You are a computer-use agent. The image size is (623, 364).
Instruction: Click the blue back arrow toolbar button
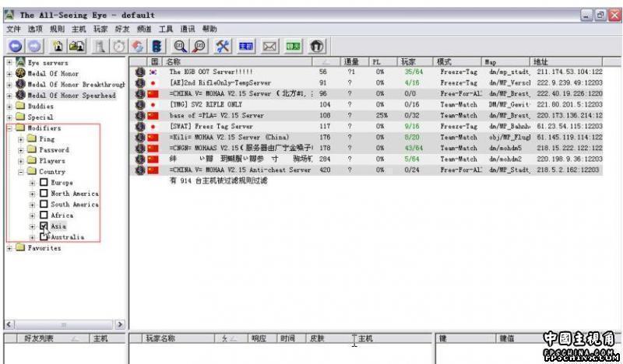tap(16, 47)
